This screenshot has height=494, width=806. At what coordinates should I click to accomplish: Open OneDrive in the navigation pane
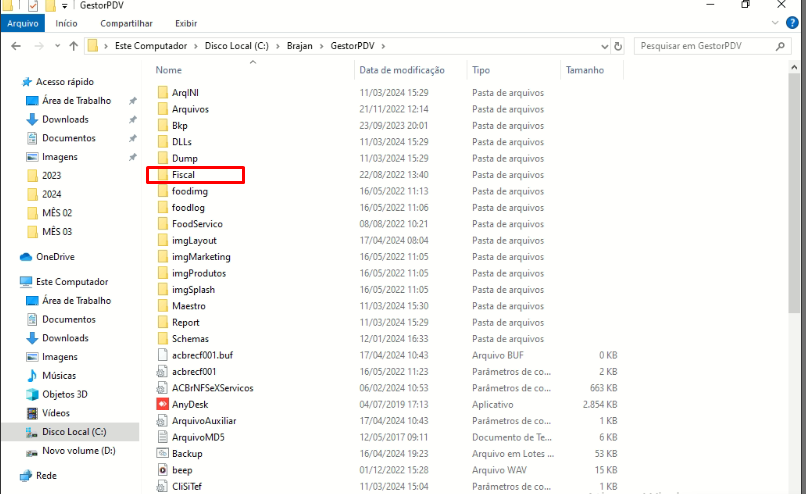click(x=55, y=257)
